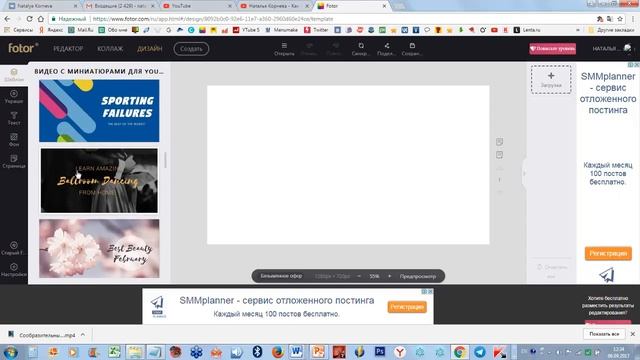This screenshot has height=360, width=640.
Task: Click the red upgrade level button
Action: pyautogui.click(x=553, y=49)
